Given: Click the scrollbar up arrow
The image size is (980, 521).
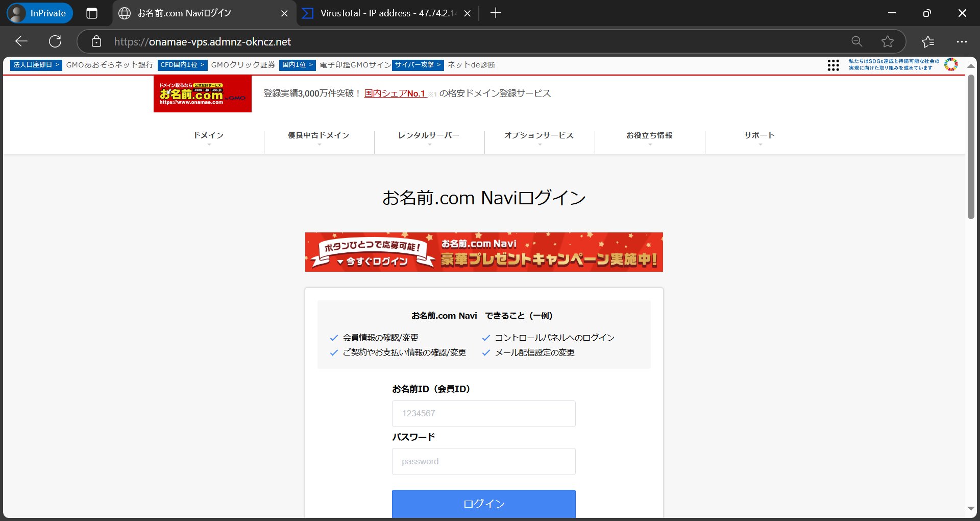Looking at the screenshot, I should [971, 66].
